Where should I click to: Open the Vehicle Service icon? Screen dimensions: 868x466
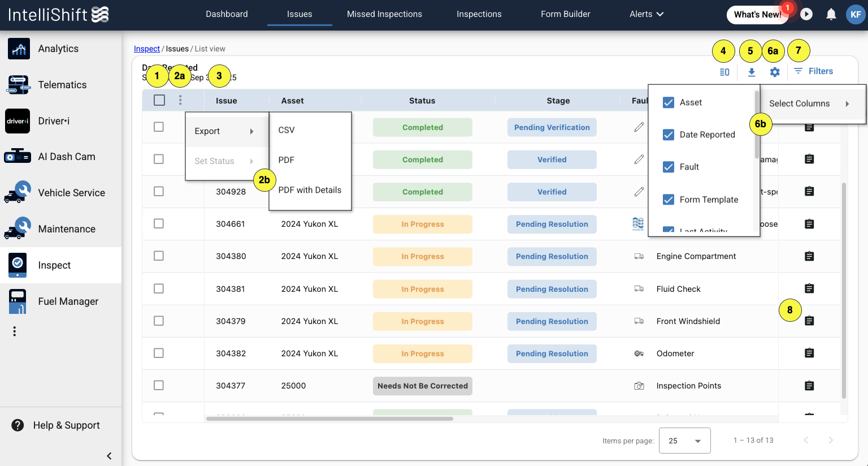point(18,193)
